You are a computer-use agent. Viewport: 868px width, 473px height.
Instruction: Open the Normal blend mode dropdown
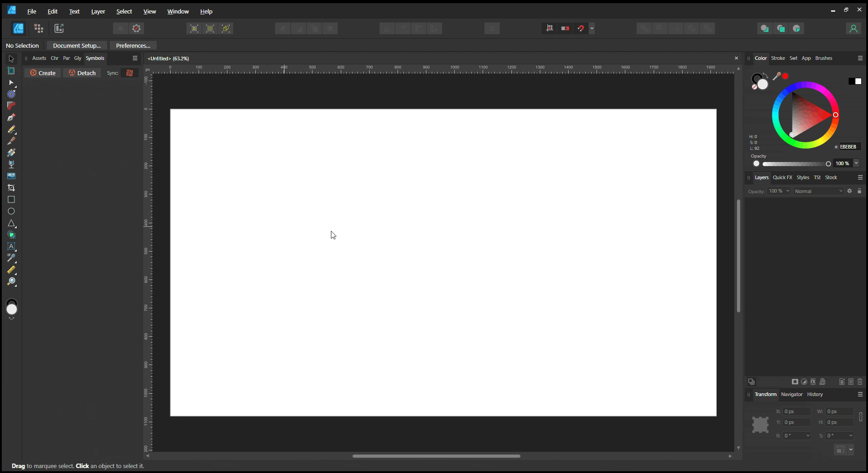pos(818,191)
